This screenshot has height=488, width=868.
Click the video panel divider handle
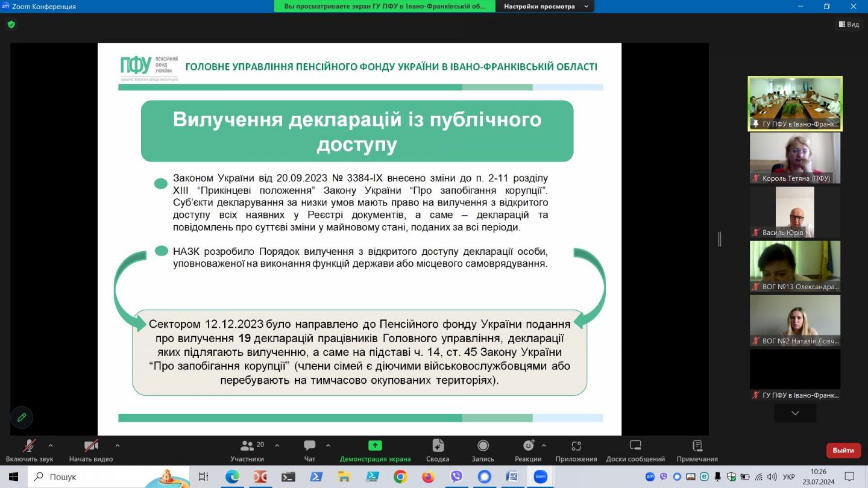point(719,239)
